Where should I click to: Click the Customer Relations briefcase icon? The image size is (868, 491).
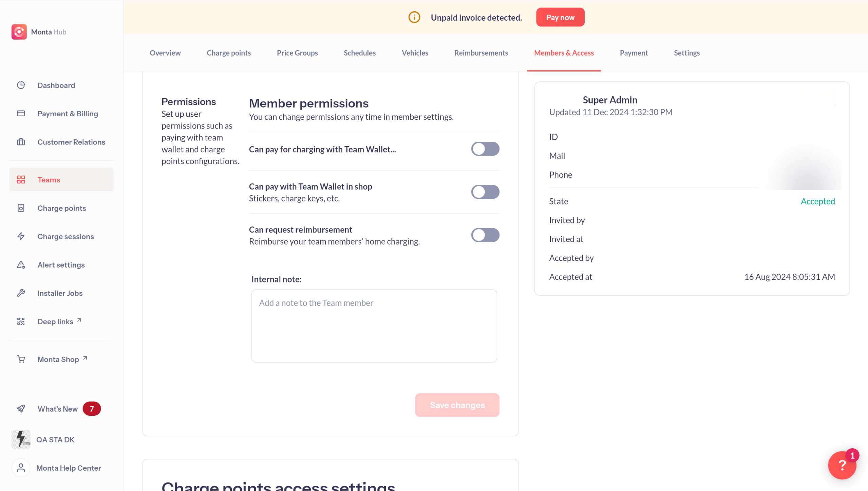tap(21, 142)
